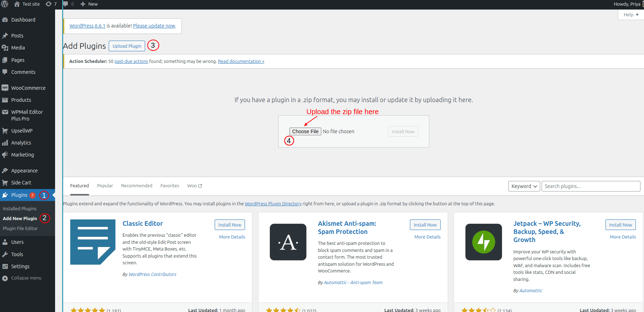Switch to the Recommended plugins tab
The height and width of the screenshot is (312, 644).
(137, 186)
